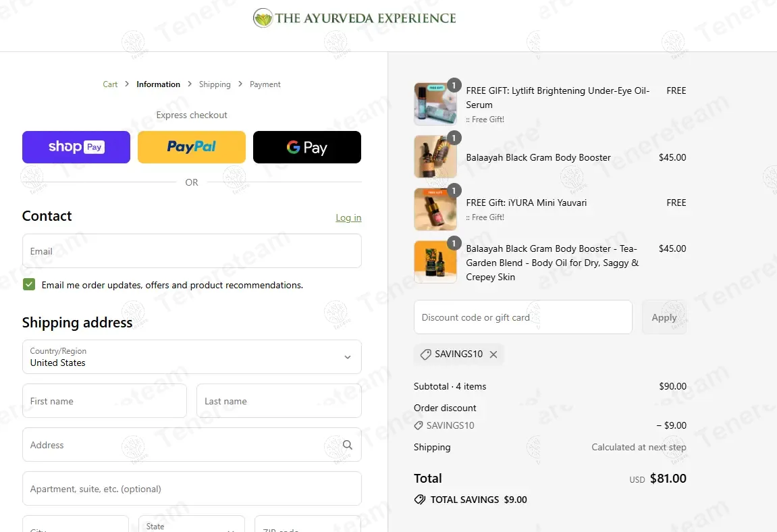Focus the Email input field
The height and width of the screenshot is (532, 777).
192,251
